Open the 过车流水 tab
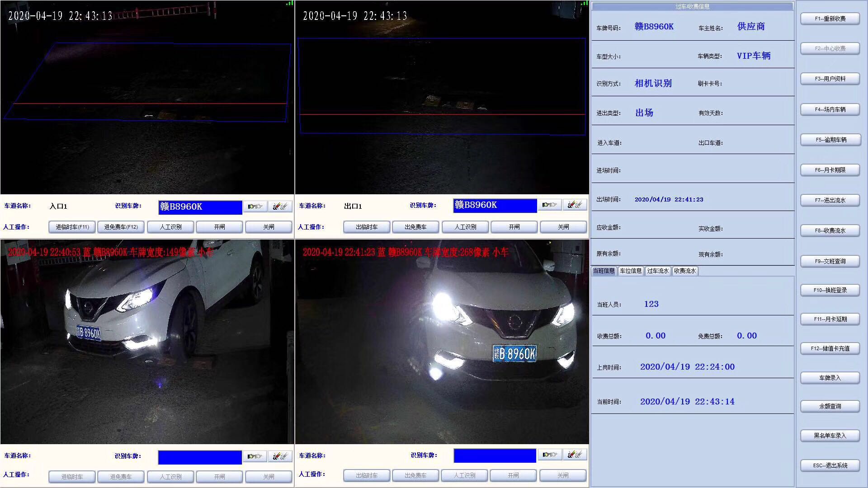The width and height of the screenshot is (868, 488). tap(658, 271)
